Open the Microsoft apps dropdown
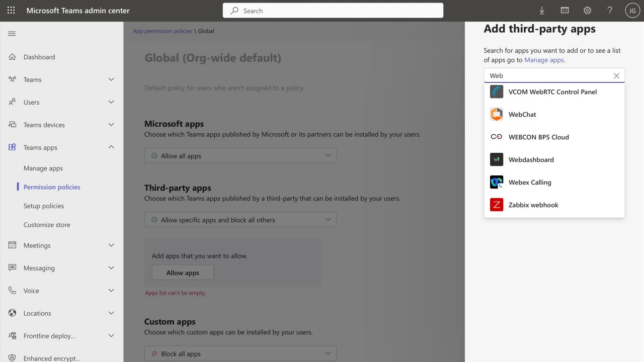Image resolution: width=644 pixels, height=362 pixels. (x=240, y=156)
